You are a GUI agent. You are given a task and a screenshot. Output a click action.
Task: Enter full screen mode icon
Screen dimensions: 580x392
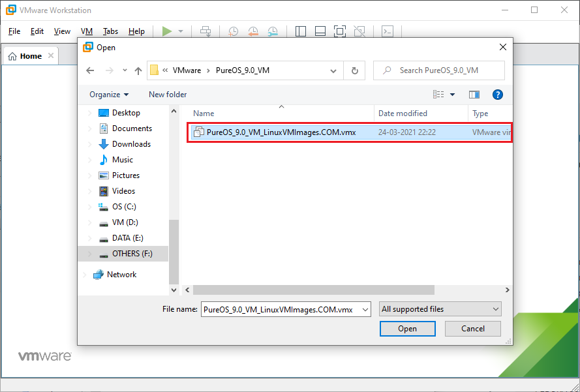[x=339, y=31]
